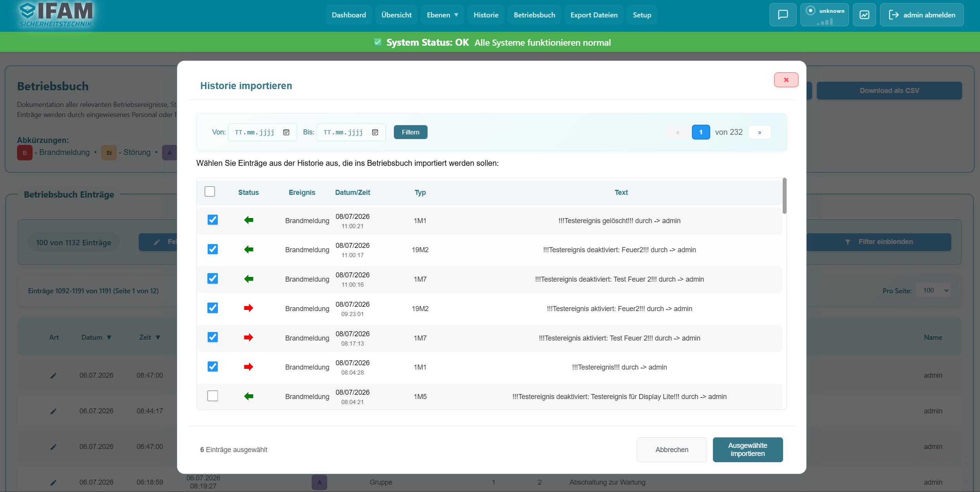Click red arrow status of 09:23:01 entry
The image size is (980, 492).
248,308
